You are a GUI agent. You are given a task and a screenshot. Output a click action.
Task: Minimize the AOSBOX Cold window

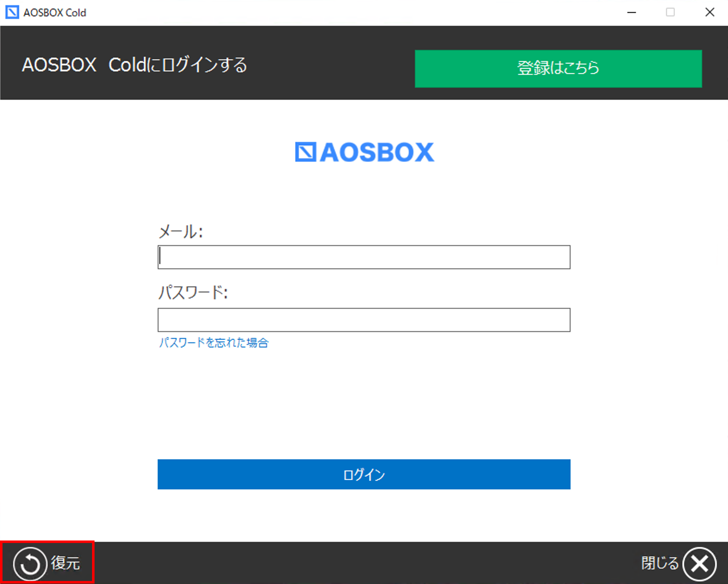pyautogui.click(x=631, y=13)
